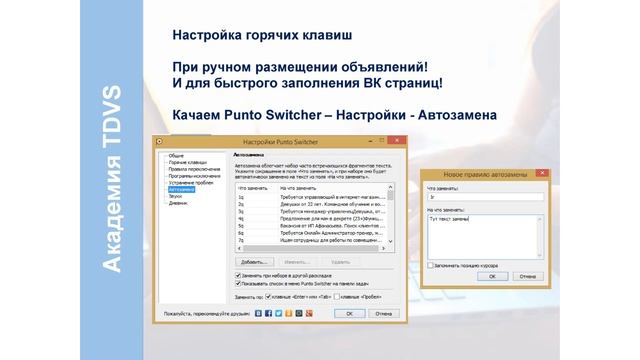Click the grayed Изменить... button

[x=297, y=262]
